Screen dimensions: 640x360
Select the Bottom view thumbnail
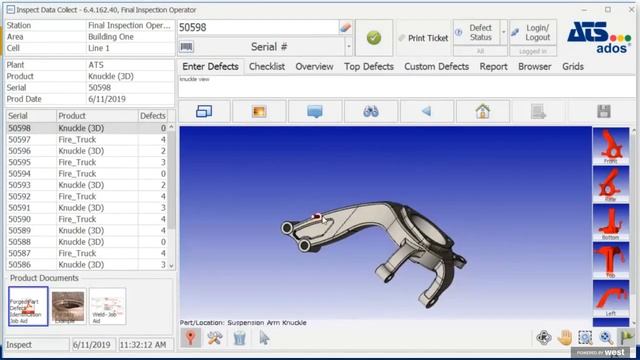[611, 222]
